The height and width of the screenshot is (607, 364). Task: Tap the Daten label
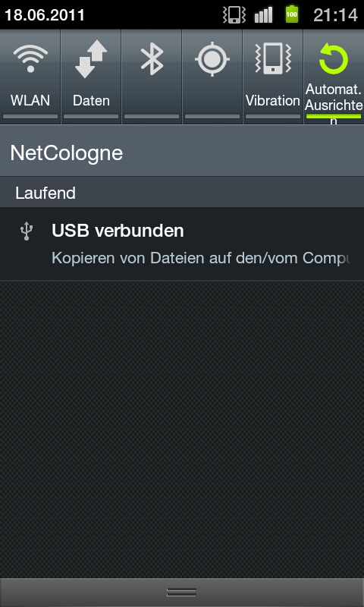click(x=91, y=100)
